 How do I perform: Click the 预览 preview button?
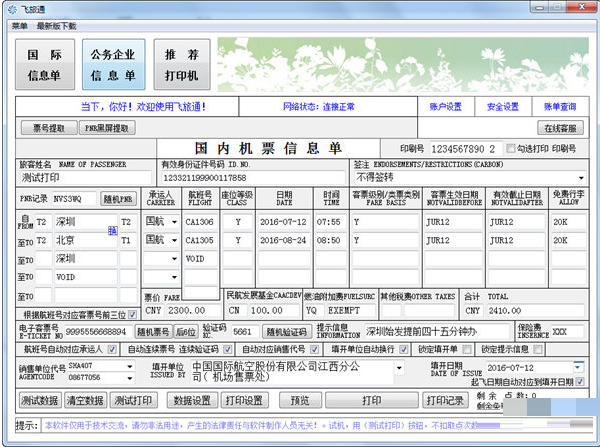point(299,400)
